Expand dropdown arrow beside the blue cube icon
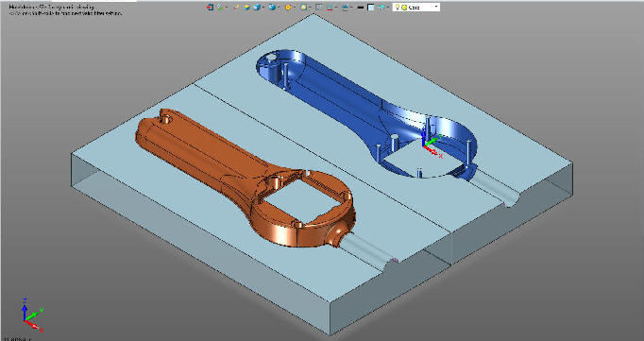 coord(263,7)
